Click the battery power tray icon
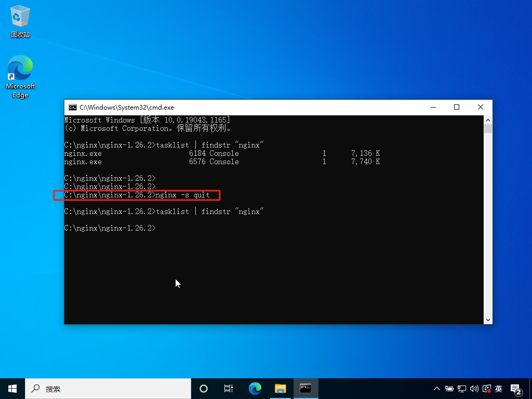Screen dimensions: 532x399 449,389
